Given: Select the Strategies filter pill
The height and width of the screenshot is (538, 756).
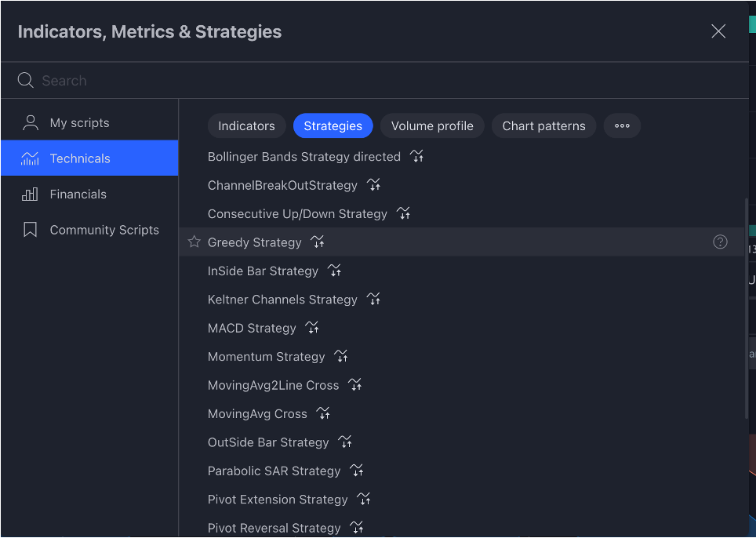Looking at the screenshot, I should click(333, 125).
